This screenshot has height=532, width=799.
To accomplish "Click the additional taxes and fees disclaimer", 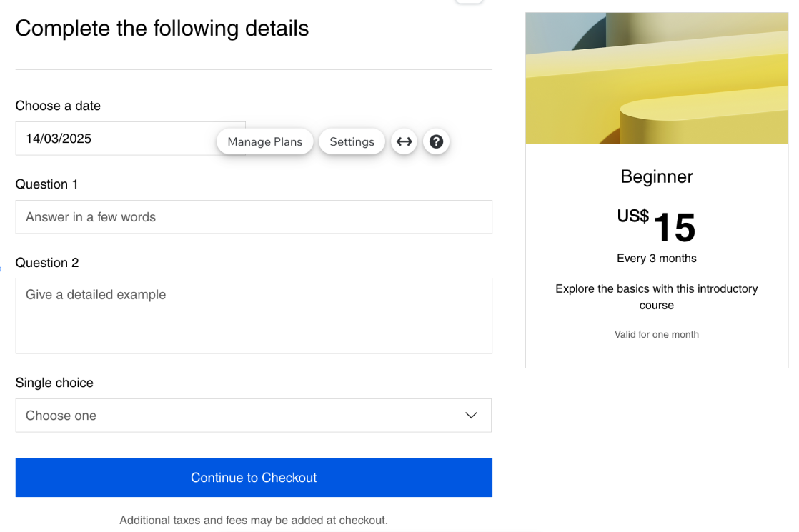I will click(x=254, y=520).
